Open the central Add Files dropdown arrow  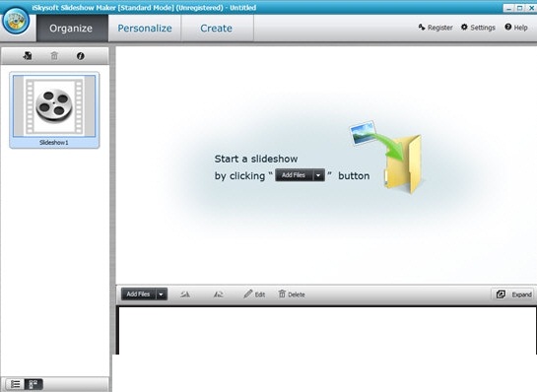click(x=318, y=175)
